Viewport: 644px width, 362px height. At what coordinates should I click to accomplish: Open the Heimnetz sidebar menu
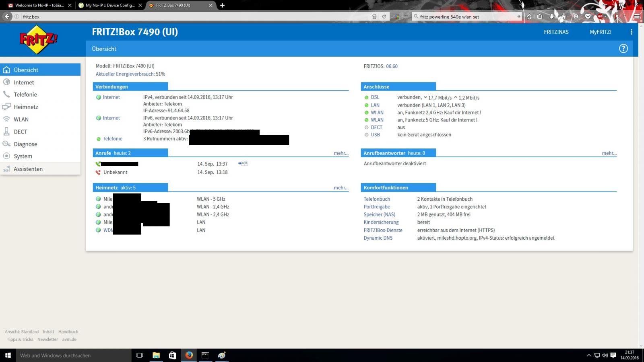[40, 107]
